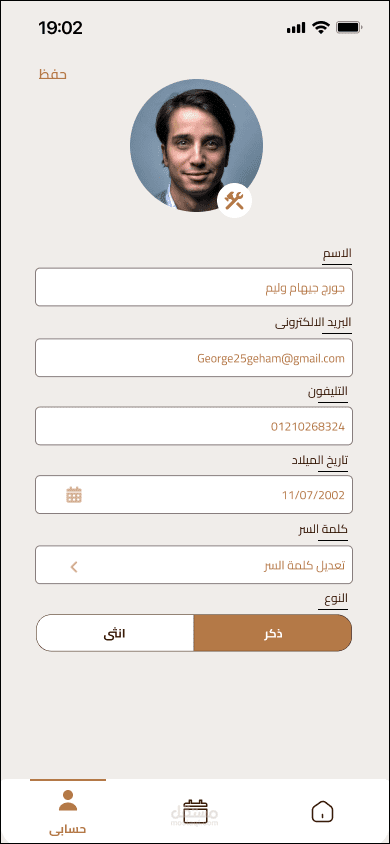
Task: Open the calendar tab icon in bottom bar
Action: (195, 811)
